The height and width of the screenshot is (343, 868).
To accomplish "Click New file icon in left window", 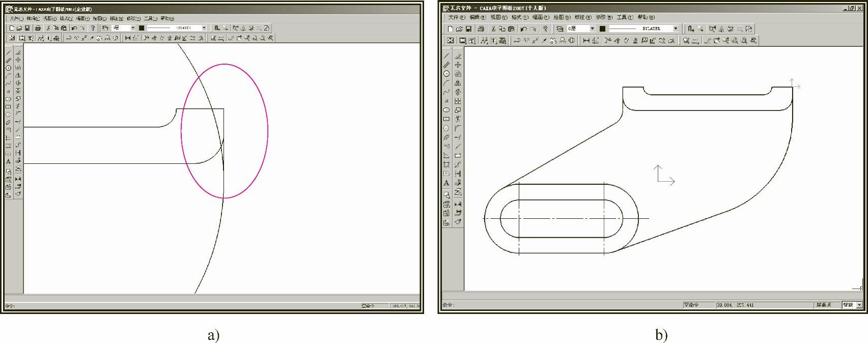I will tap(12, 28).
